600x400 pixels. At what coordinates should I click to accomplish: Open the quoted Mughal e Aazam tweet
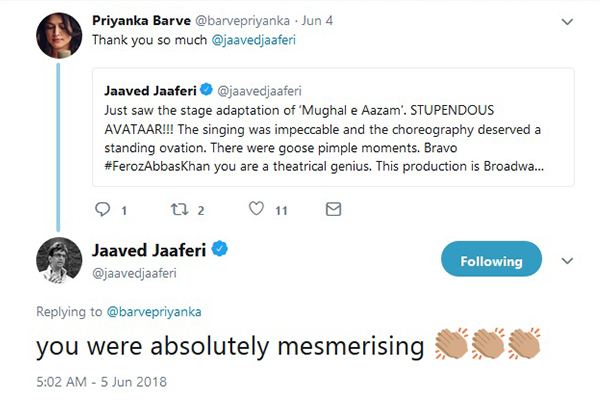click(x=333, y=127)
